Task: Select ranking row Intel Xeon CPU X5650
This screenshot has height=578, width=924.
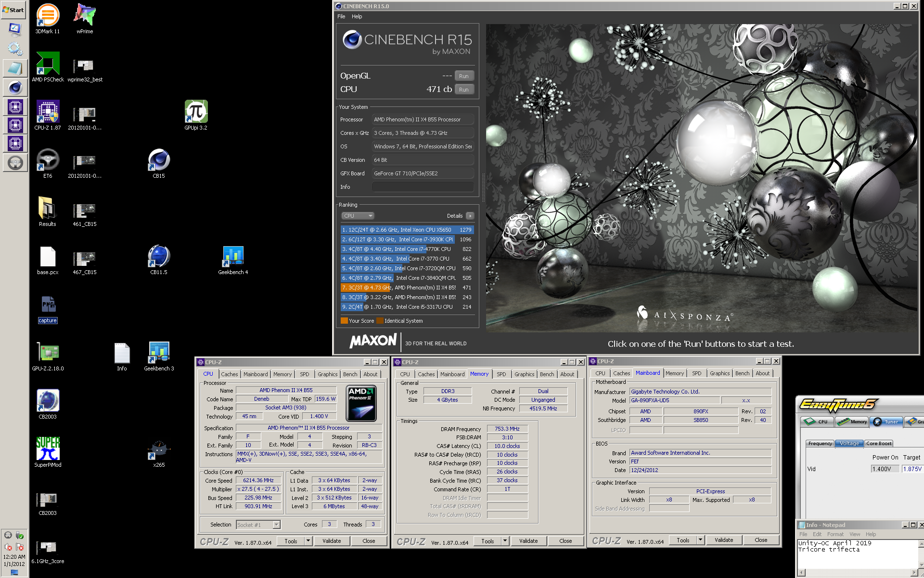Action: click(407, 230)
